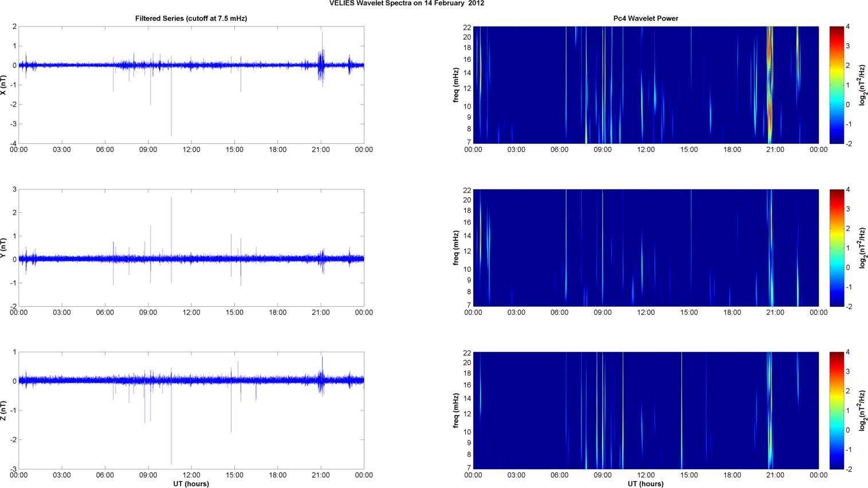
Task: Click the "3" tick on the Y (nT) axis
Action: coord(14,189)
